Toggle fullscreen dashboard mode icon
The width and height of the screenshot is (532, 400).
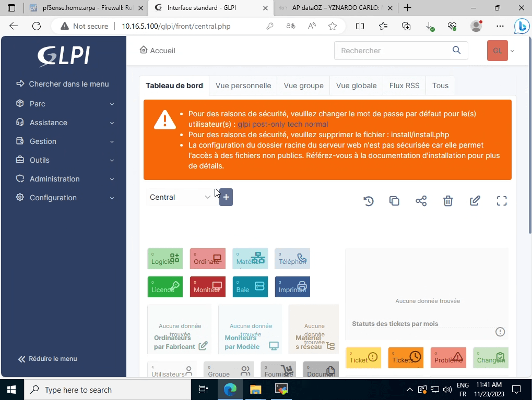[502, 201]
